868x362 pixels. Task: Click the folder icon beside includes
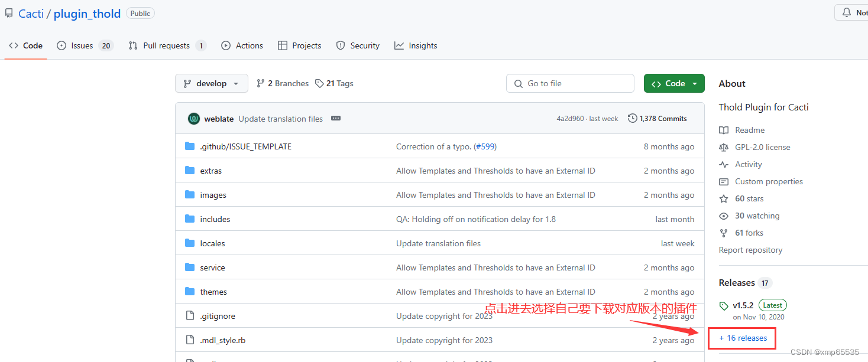click(x=190, y=218)
